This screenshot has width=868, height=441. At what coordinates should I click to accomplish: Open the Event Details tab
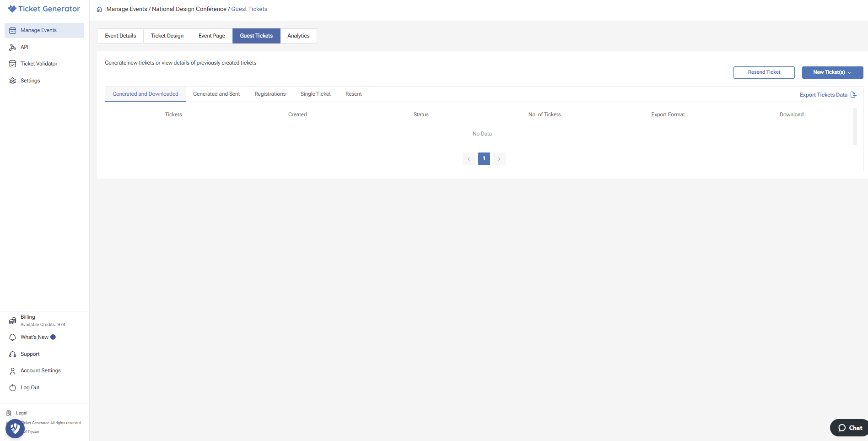[x=120, y=36]
